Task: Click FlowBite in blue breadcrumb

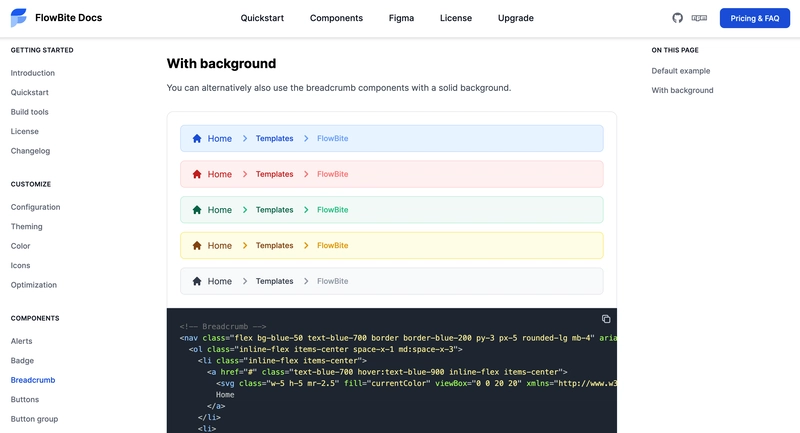Action: pos(333,138)
